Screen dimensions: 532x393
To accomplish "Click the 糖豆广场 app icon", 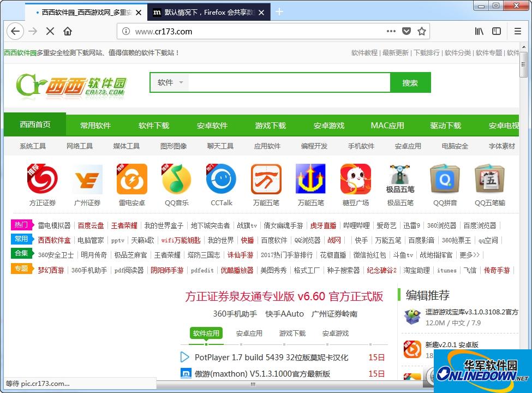I will click(355, 178).
